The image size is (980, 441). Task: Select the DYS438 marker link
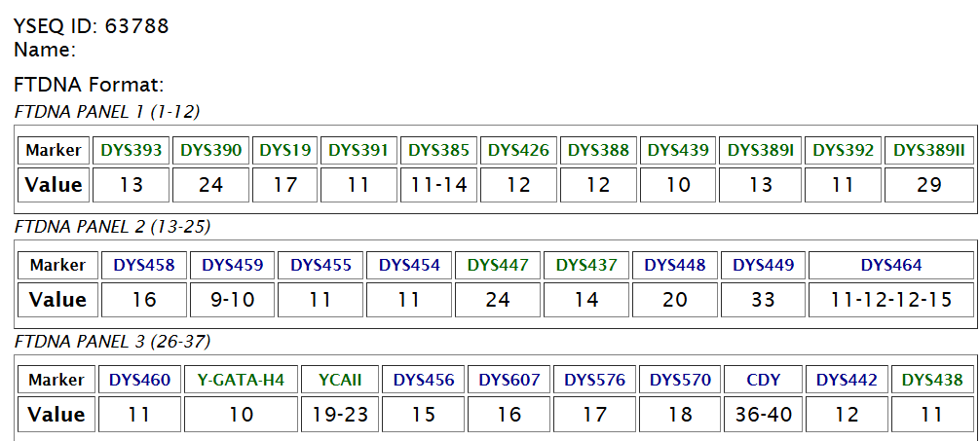[931, 380]
